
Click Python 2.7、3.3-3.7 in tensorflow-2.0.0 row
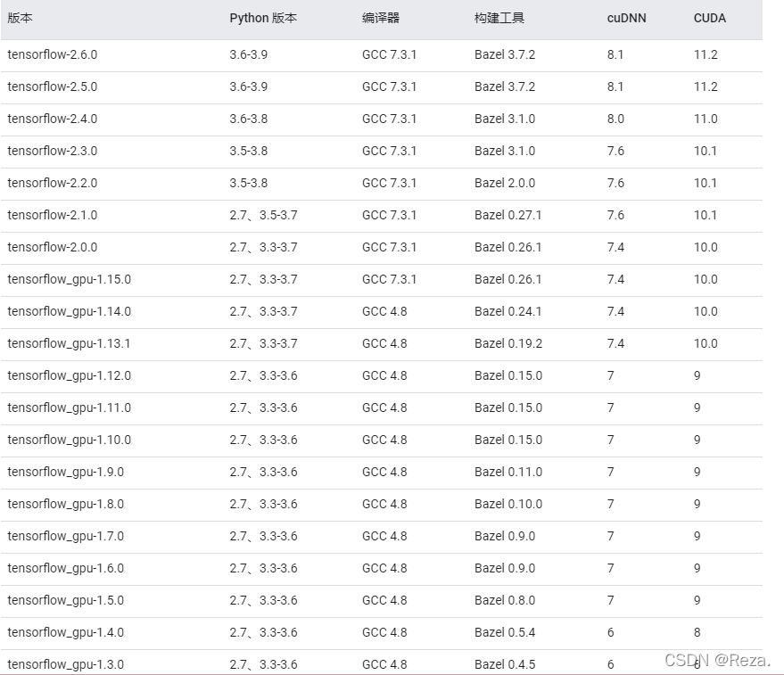point(263,247)
